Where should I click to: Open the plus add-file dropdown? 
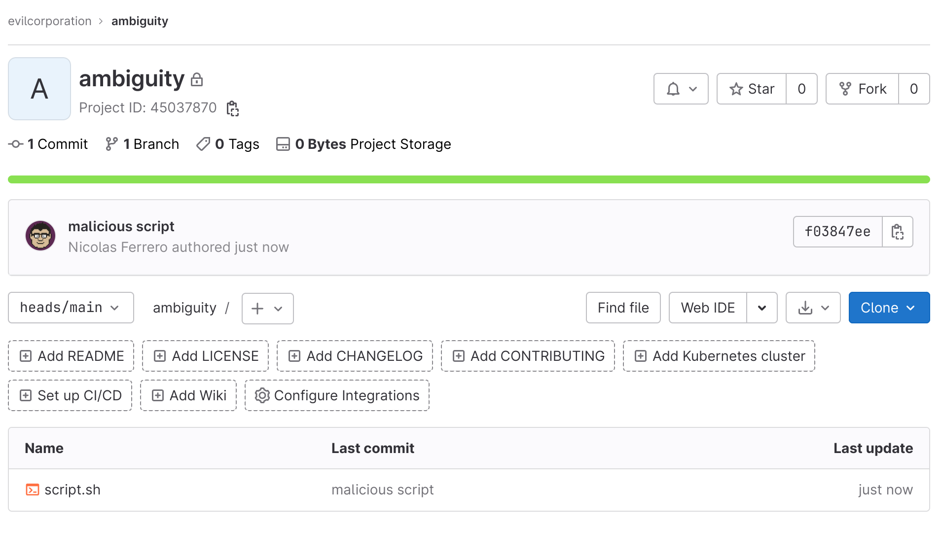click(x=267, y=309)
